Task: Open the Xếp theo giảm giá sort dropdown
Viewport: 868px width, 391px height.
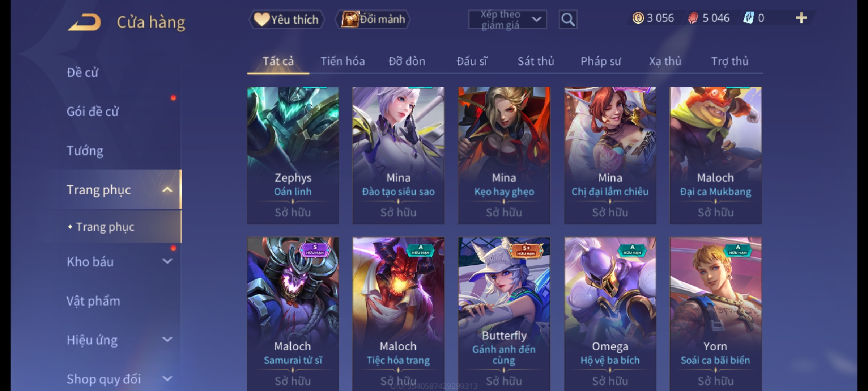Action: [x=507, y=20]
